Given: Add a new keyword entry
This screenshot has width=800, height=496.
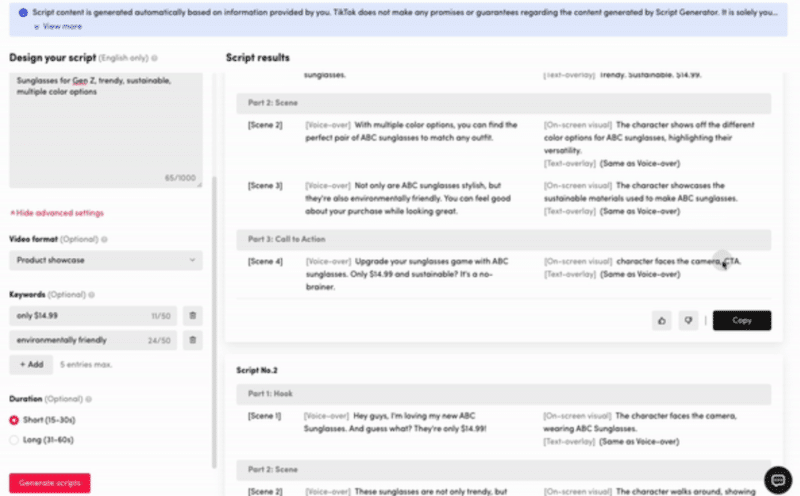Looking at the screenshot, I should pyautogui.click(x=31, y=364).
